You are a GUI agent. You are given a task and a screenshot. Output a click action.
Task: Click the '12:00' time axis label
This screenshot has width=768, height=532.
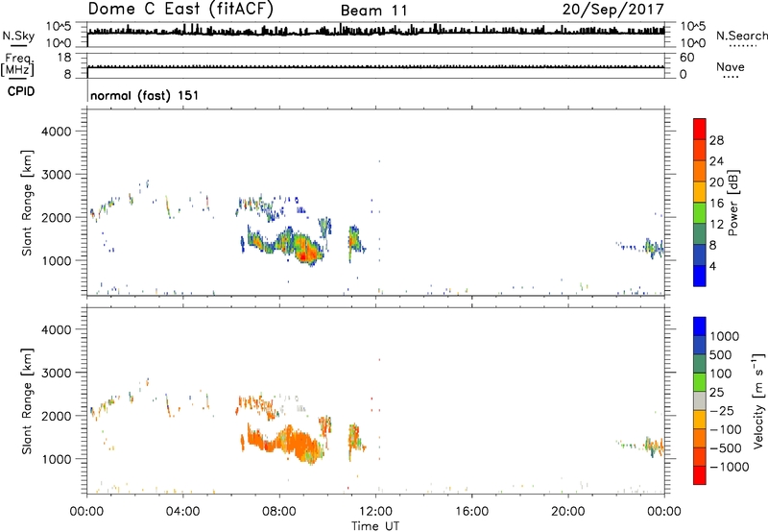point(375,512)
